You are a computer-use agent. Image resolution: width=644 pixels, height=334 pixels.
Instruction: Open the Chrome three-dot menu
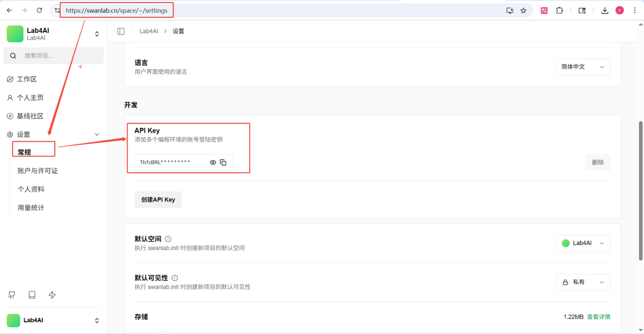click(x=635, y=10)
